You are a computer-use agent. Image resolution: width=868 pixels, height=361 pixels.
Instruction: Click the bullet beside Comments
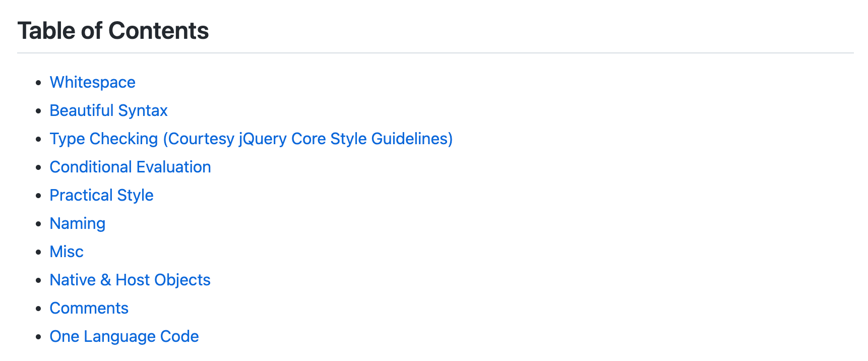click(x=38, y=309)
